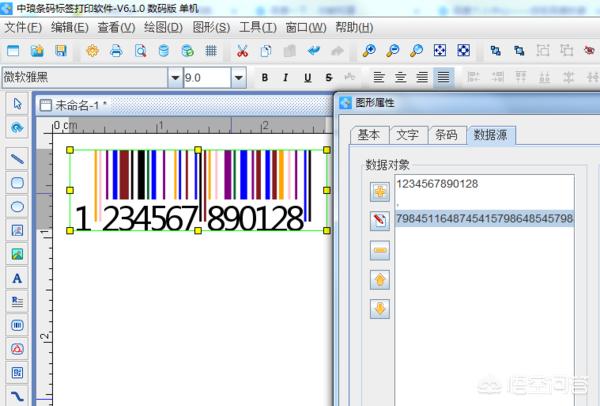The width and height of the screenshot is (600, 406).
Task: Toggle bold text formatting
Action: (264, 78)
